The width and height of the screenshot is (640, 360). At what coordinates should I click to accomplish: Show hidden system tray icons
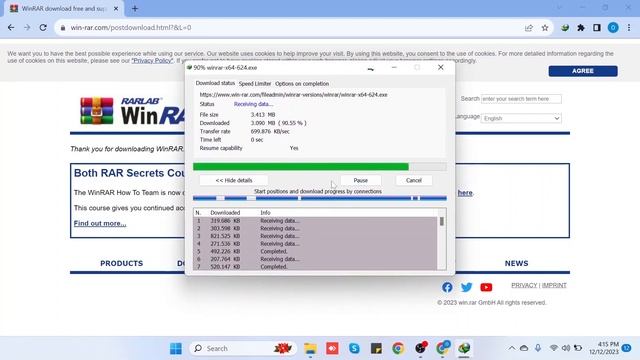(x=511, y=348)
